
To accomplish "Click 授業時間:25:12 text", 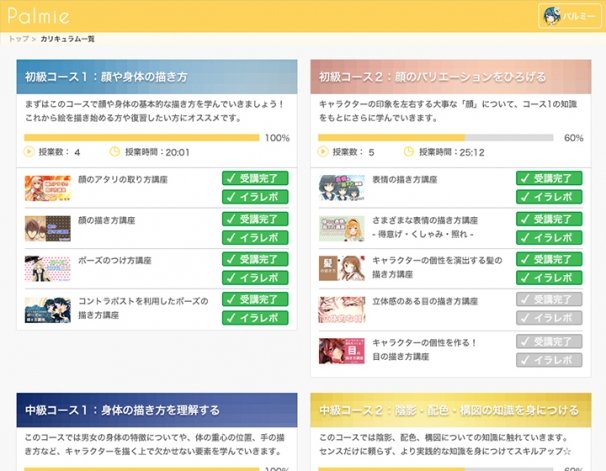I will click(x=452, y=152).
